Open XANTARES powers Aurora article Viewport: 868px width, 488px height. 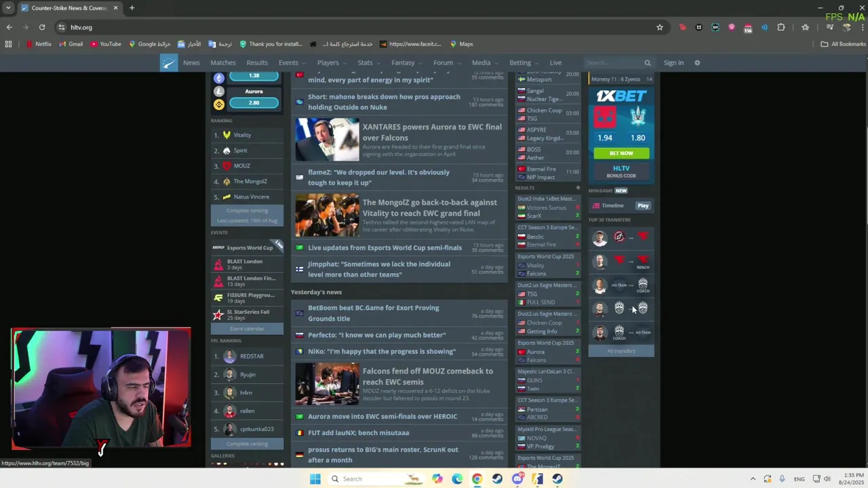432,132
